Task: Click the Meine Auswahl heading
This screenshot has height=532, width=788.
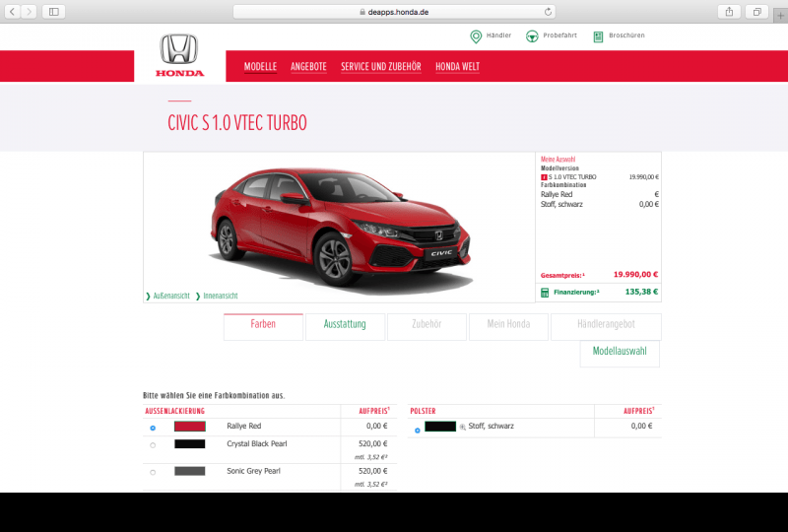Action: point(558,160)
